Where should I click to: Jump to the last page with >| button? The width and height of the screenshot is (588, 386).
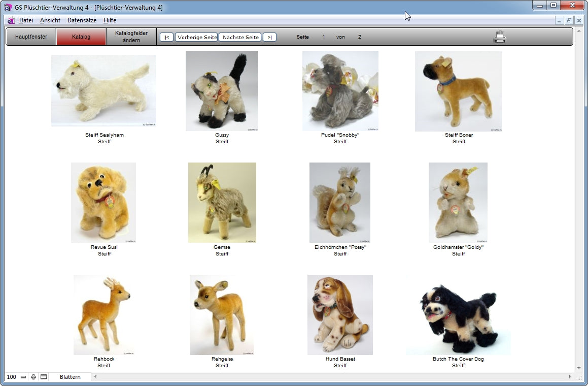tap(269, 37)
